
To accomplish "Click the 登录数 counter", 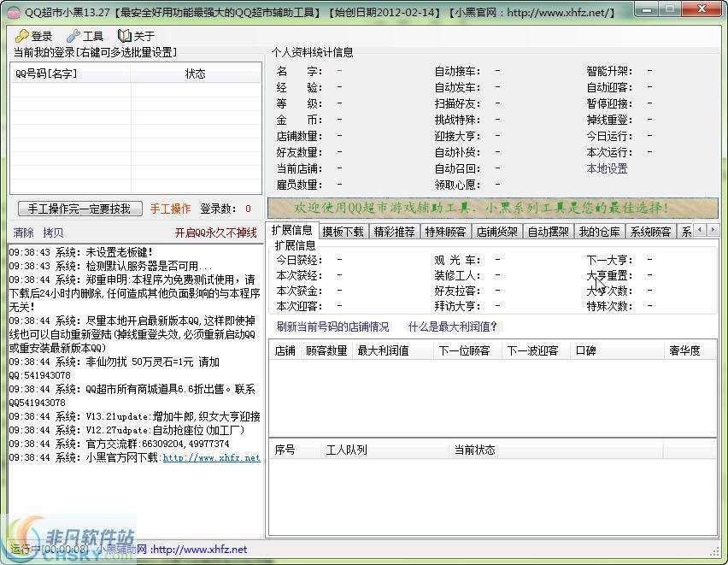I will [226, 209].
